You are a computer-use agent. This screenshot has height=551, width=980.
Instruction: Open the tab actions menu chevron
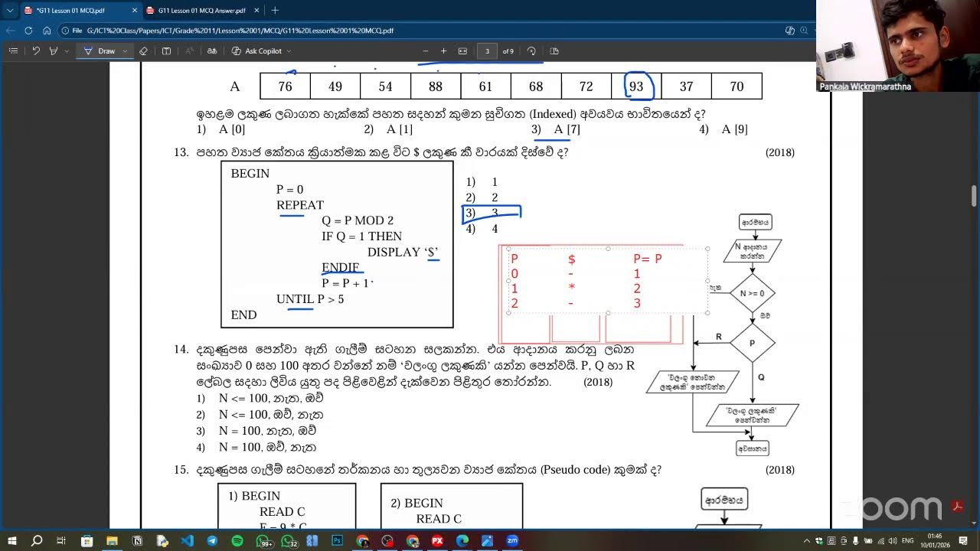click(9, 11)
